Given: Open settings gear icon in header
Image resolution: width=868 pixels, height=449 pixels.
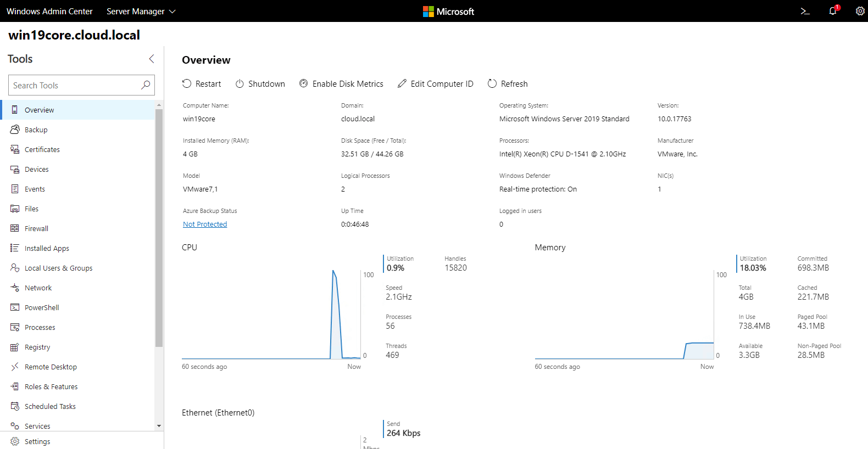Looking at the screenshot, I should coord(860,11).
